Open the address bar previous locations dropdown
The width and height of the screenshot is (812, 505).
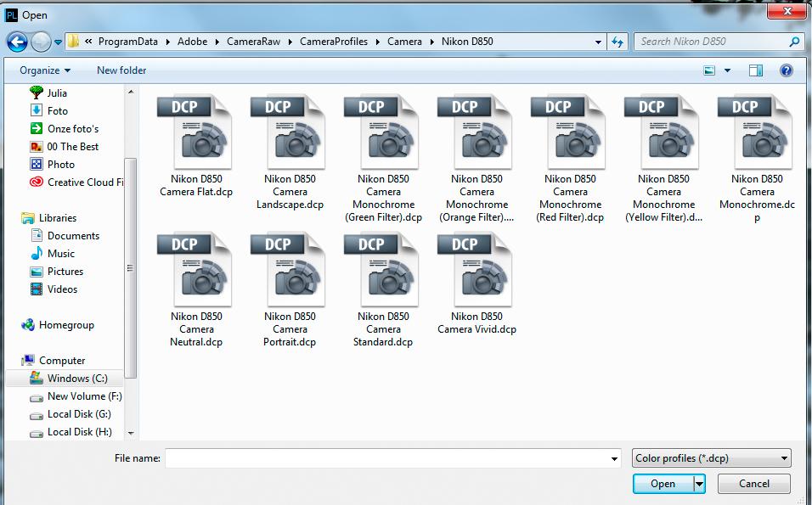click(x=598, y=42)
